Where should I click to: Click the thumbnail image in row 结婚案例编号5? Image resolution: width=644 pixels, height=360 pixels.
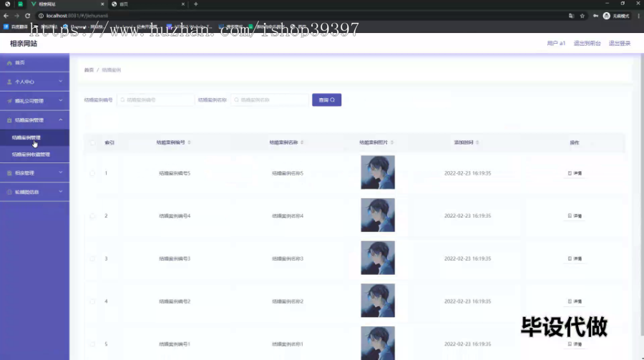pyautogui.click(x=378, y=172)
